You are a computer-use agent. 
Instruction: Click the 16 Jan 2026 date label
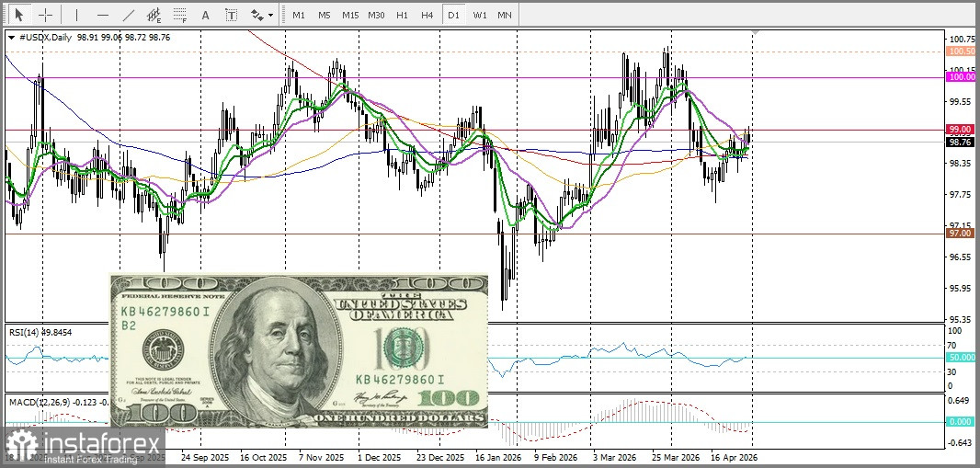coord(498,457)
